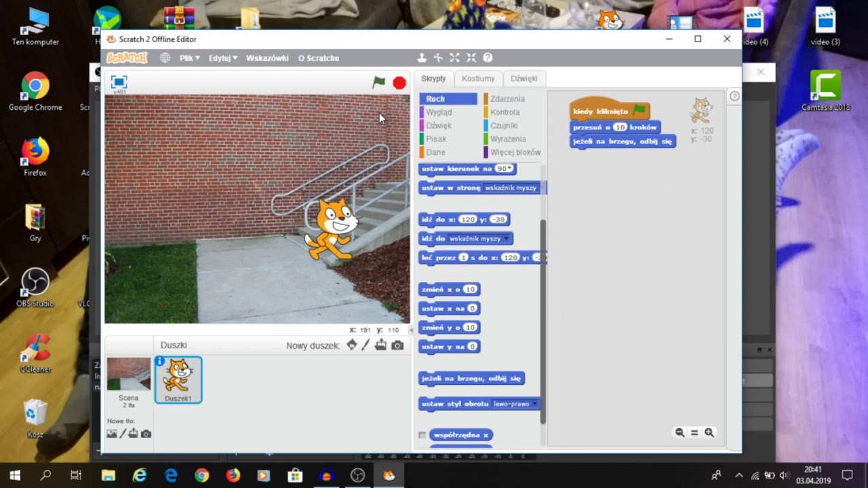The height and width of the screenshot is (488, 868).
Task: Zoom in the scripts area
Action: [709, 432]
